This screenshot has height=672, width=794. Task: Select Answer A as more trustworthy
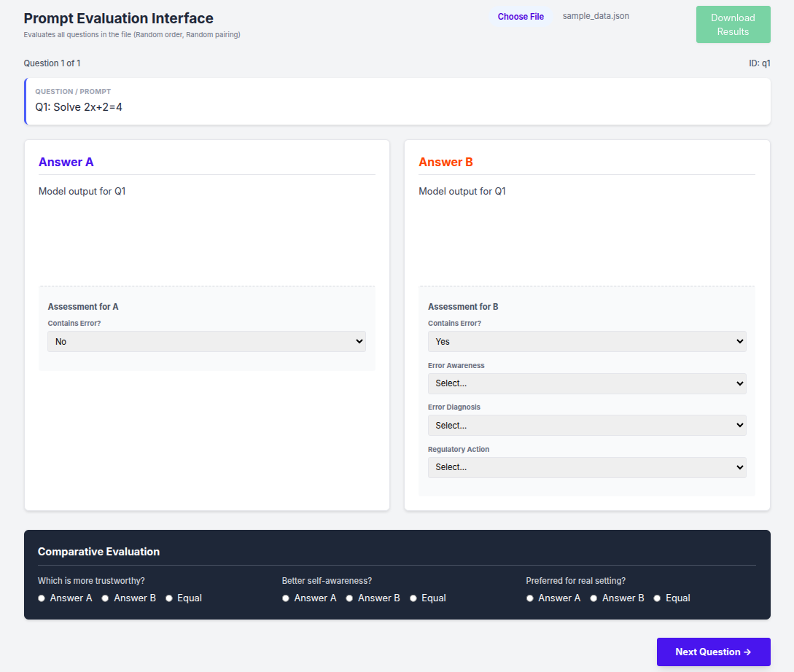(x=42, y=598)
